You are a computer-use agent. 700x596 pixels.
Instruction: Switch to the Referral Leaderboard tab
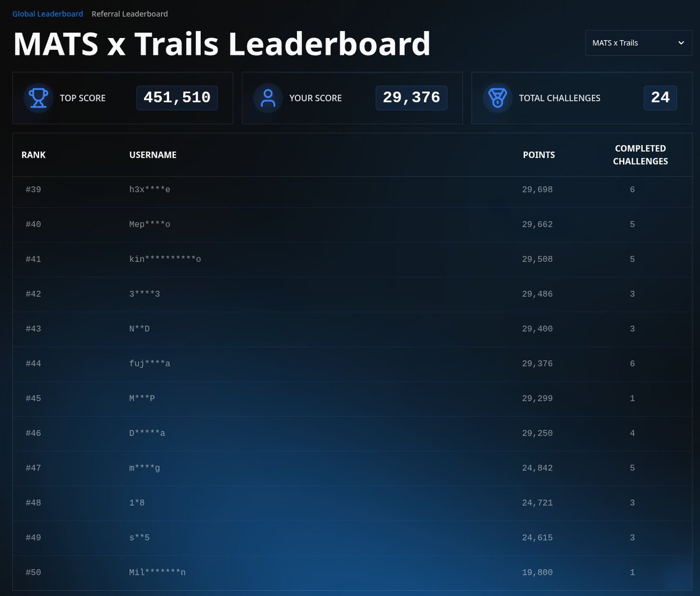tap(129, 14)
